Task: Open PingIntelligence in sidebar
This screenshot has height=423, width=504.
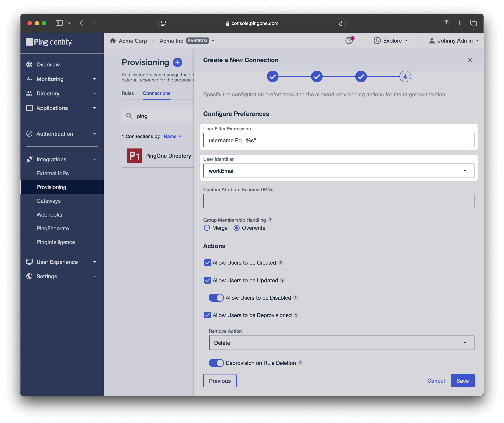Action: (56, 242)
